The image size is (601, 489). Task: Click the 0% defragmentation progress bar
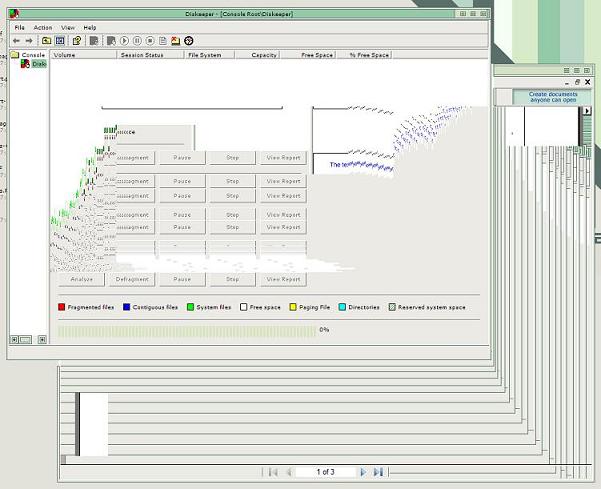click(x=187, y=331)
